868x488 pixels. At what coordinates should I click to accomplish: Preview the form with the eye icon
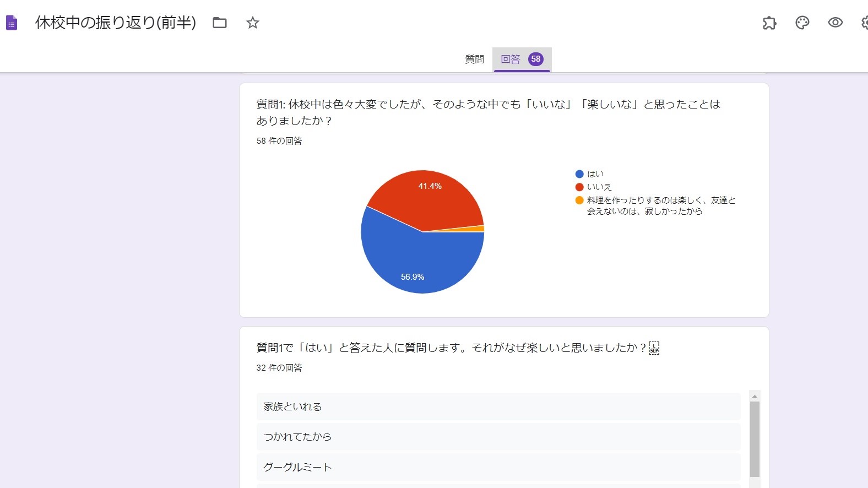tap(836, 23)
